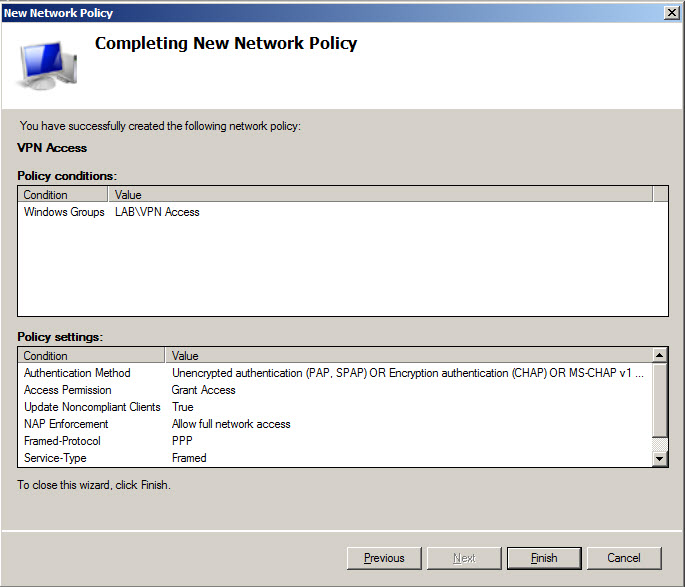Viewport: 685px width, 587px height.
Task: Click the VPN Access policy name
Action: (52, 148)
